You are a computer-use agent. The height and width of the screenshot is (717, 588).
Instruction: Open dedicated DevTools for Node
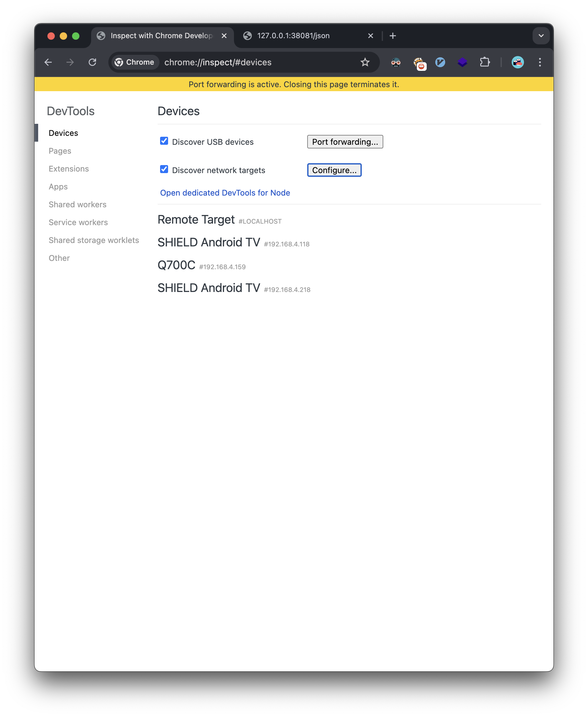click(225, 192)
